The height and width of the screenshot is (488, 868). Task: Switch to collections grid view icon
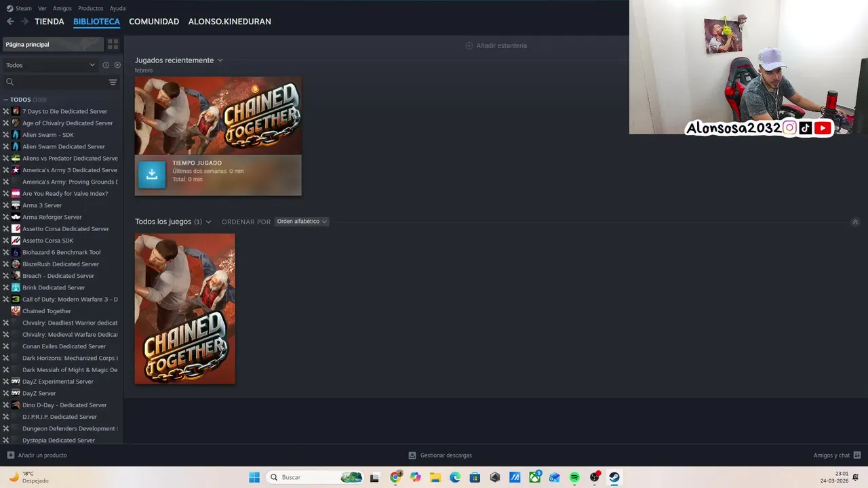pyautogui.click(x=113, y=44)
